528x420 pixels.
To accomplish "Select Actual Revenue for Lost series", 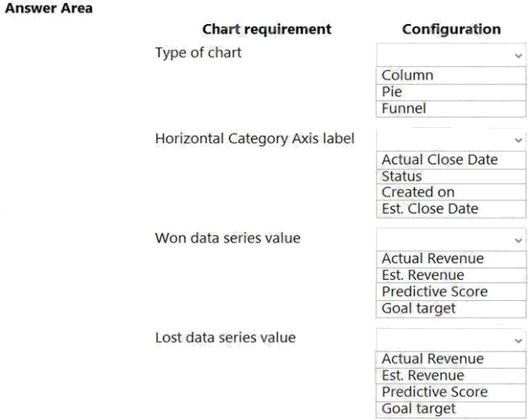I will [432, 359].
